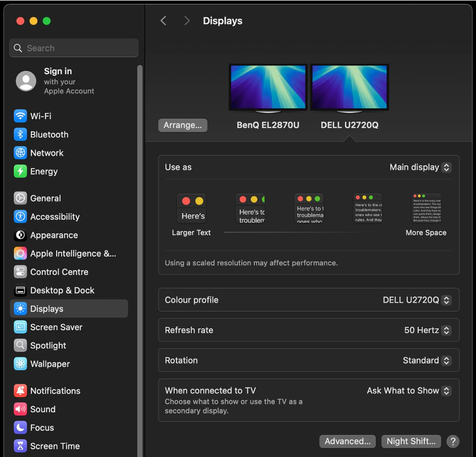Open the Night Shift... settings button
This screenshot has width=476, height=457.
coord(411,441)
